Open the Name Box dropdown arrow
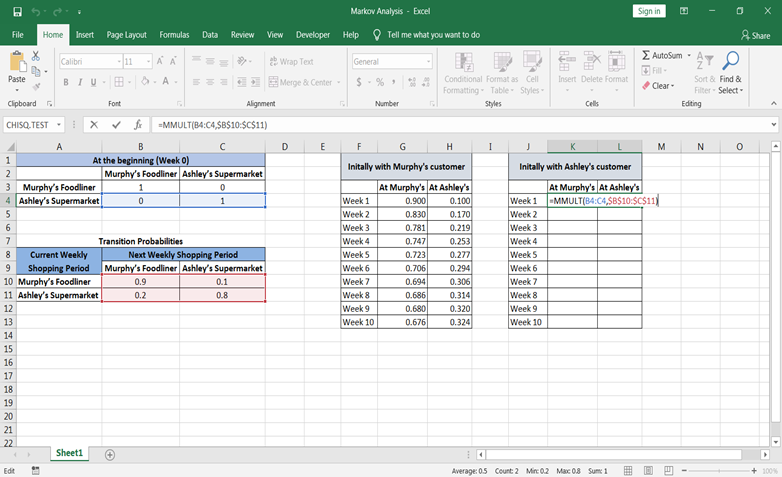This screenshot has width=782, height=477. point(59,125)
